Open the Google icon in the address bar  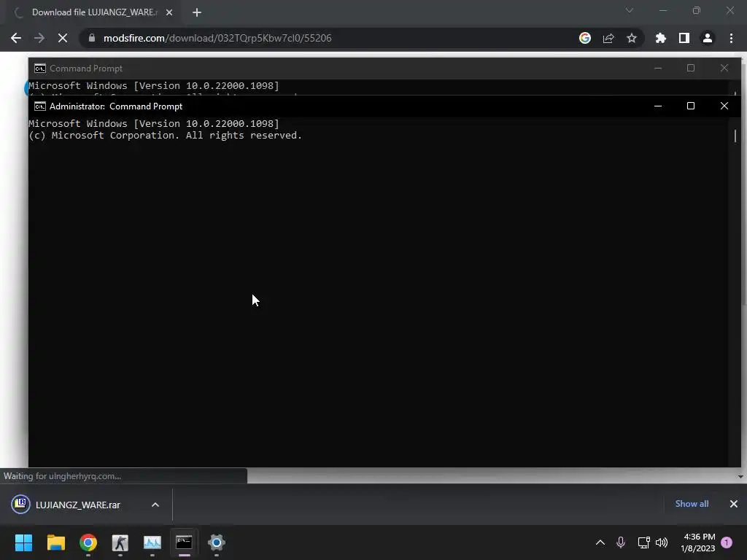[585, 38]
